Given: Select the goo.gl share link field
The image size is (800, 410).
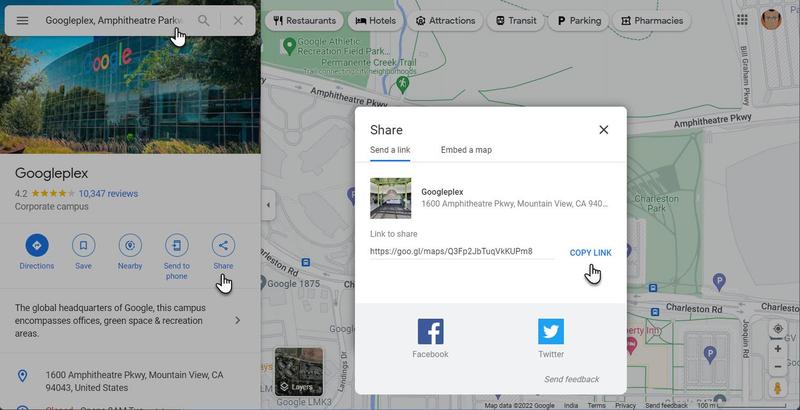Looking at the screenshot, I should (462, 251).
